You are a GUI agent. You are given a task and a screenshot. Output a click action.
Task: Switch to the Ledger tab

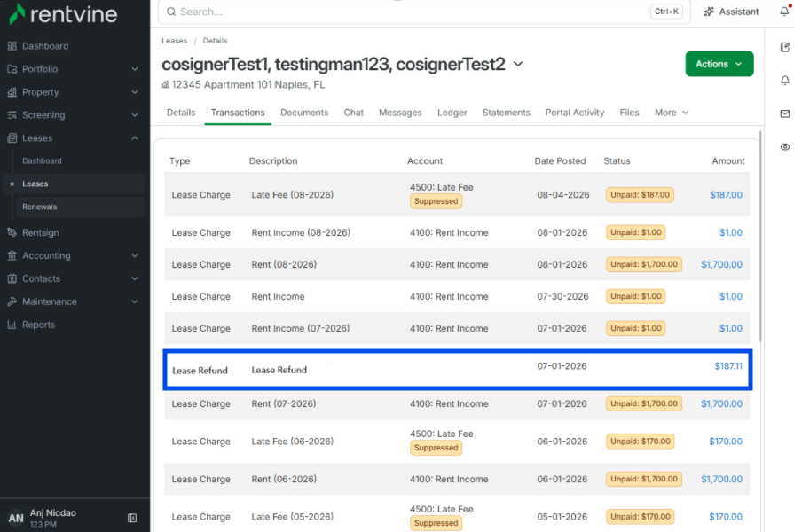pyautogui.click(x=452, y=113)
